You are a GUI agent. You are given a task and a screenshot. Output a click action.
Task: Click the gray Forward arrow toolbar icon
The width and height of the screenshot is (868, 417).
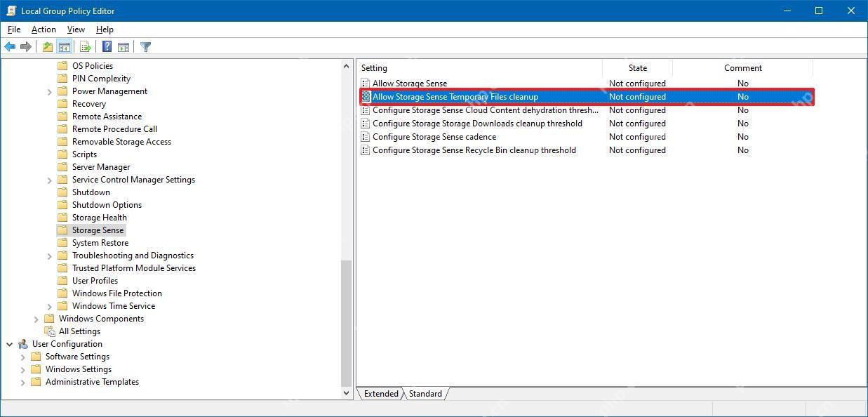26,47
